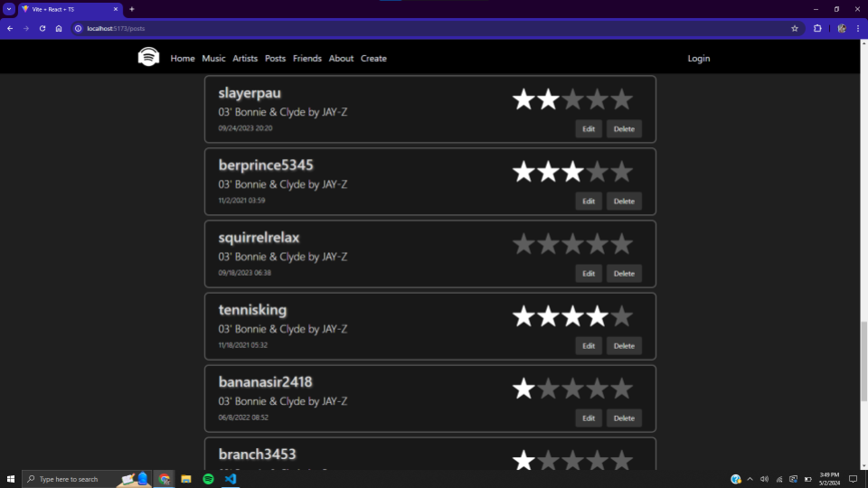The height and width of the screenshot is (488, 868).
Task: Set tennisking rating to fourth star
Action: click(x=598, y=316)
